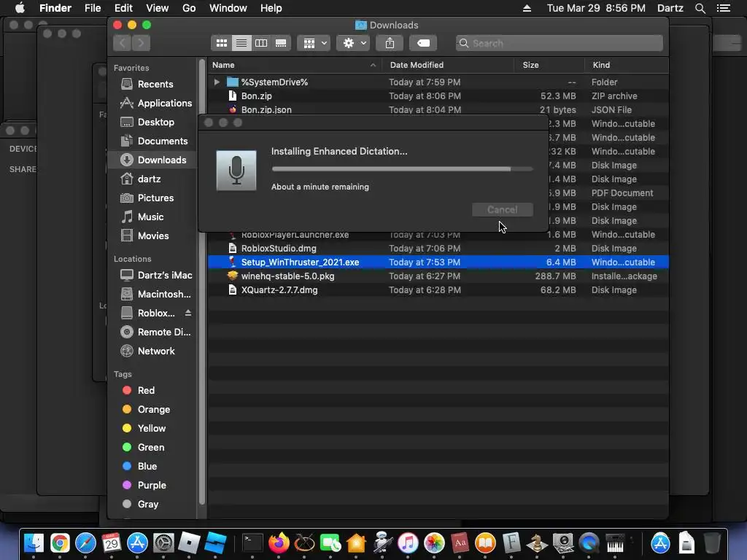
Task: Open the Action gear menu
Action: [354, 43]
